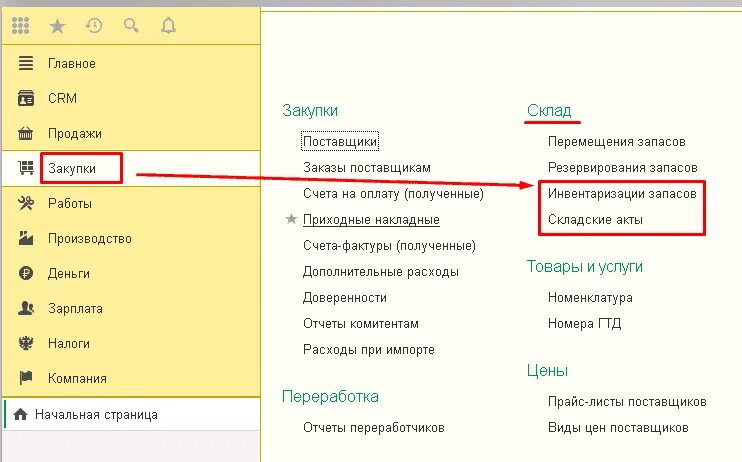Viewport: 742px width, 462px height.
Task: Click the Главное section list icon
Action: click(x=26, y=63)
